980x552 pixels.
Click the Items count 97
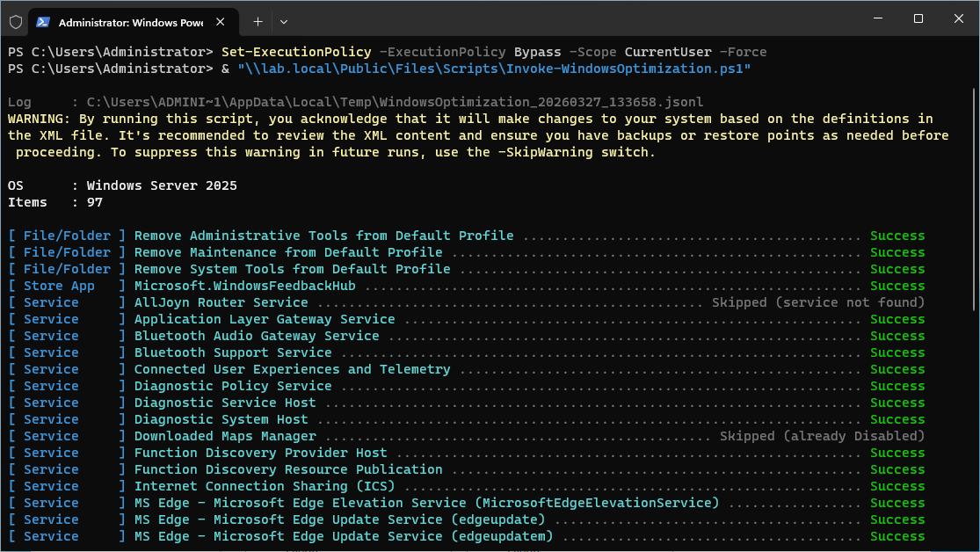click(x=94, y=202)
